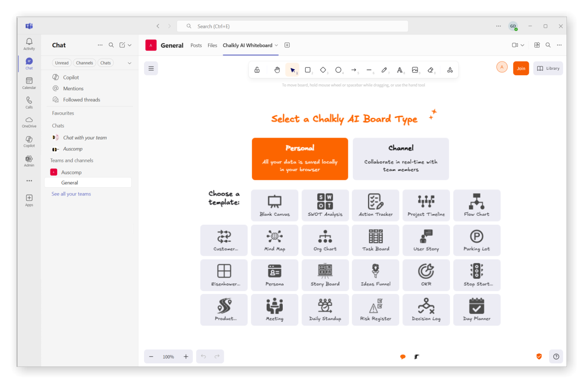Image resolution: width=588 pixels, height=388 pixels.
Task: Pick the Action Tracker template
Action: point(376,205)
